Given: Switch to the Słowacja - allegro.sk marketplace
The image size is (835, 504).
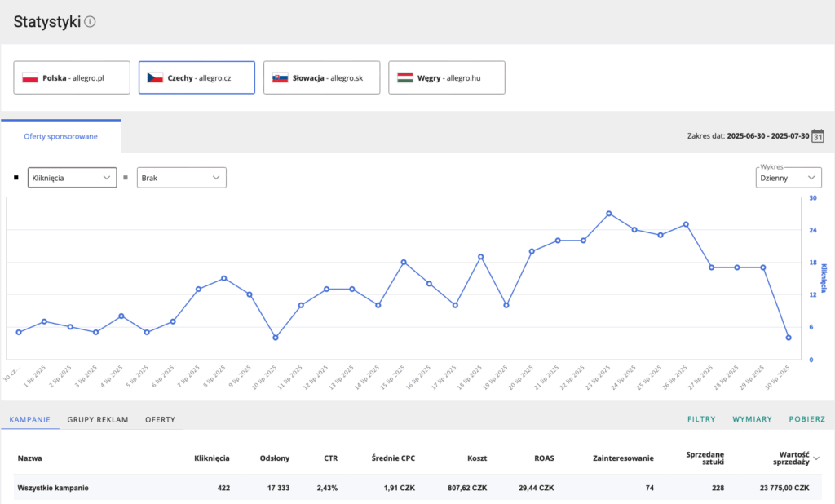Looking at the screenshot, I should [321, 78].
